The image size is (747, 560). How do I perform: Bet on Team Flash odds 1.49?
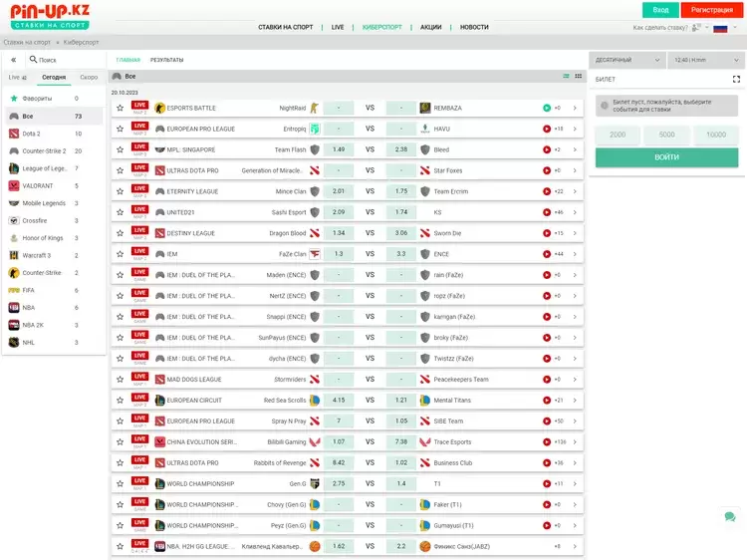339,149
